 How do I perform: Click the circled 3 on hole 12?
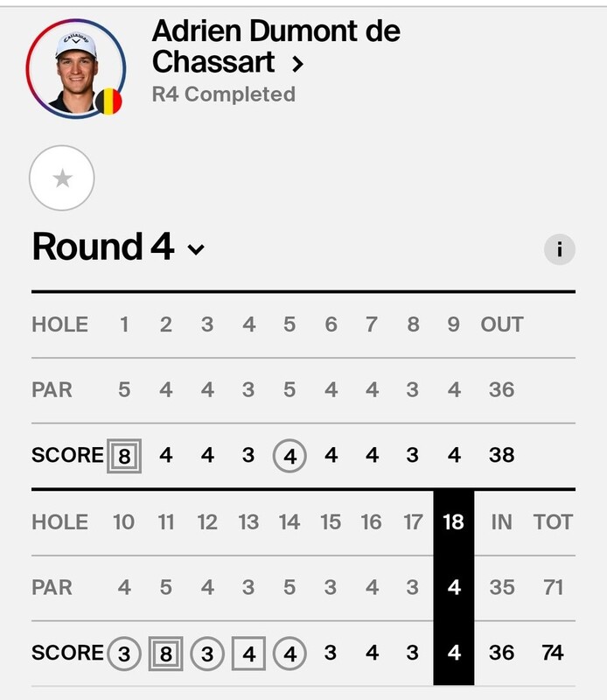(x=207, y=653)
